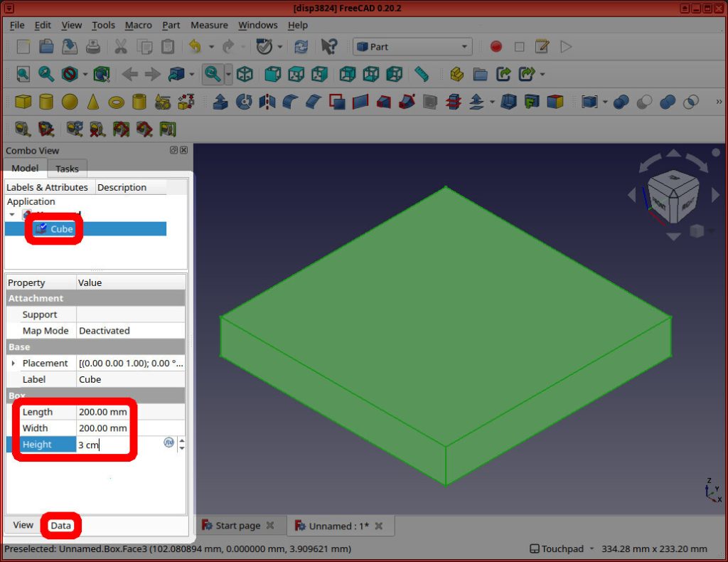
Task: Create a Cone
Action: pyautogui.click(x=92, y=102)
